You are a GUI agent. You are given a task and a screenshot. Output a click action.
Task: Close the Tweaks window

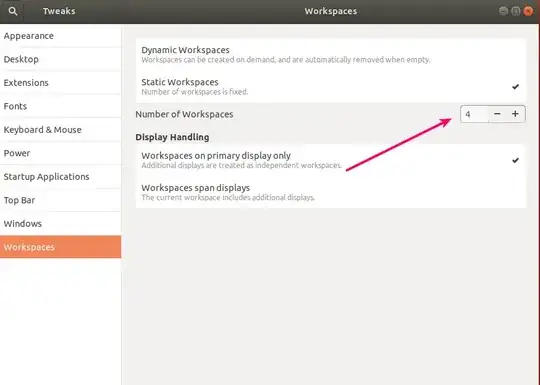[528, 11]
